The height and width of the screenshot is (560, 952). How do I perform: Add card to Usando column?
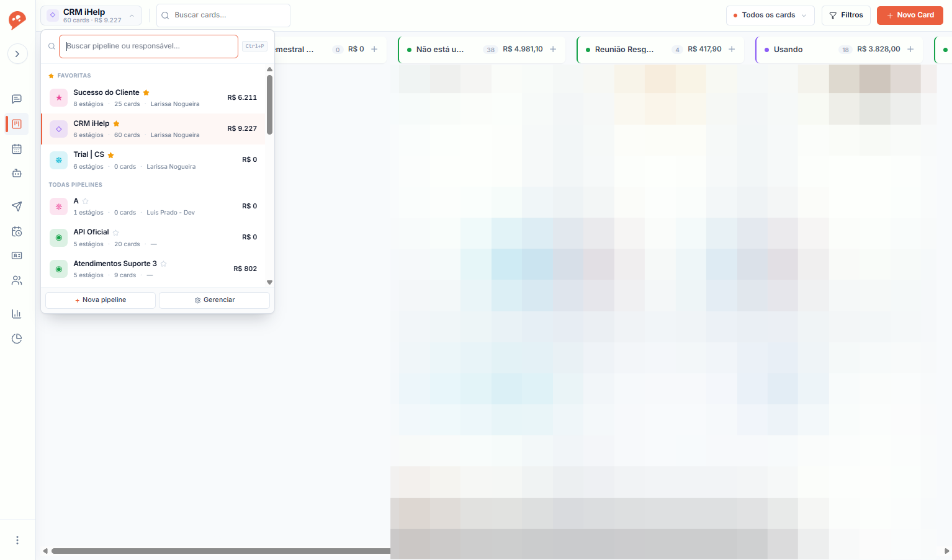(x=910, y=49)
